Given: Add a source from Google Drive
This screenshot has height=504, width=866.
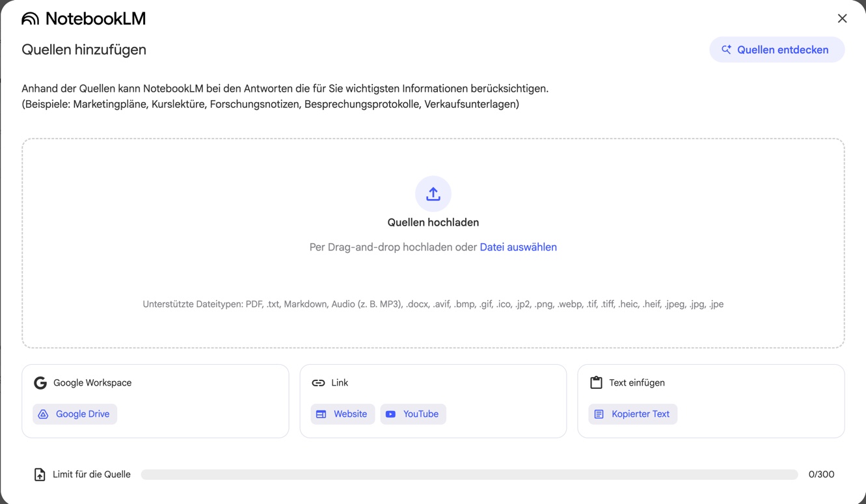Looking at the screenshot, I should tap(75, 414).
